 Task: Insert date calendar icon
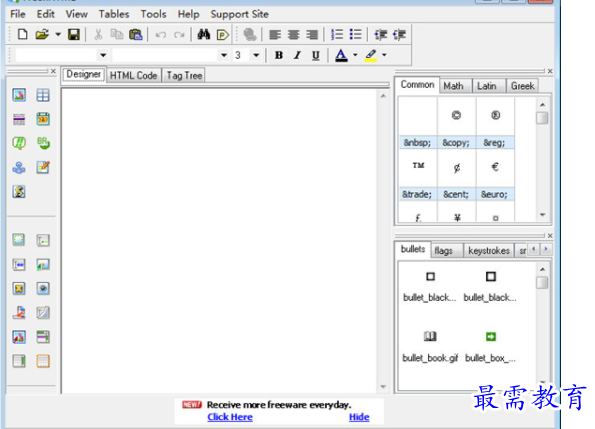click(x=43, y=119)
